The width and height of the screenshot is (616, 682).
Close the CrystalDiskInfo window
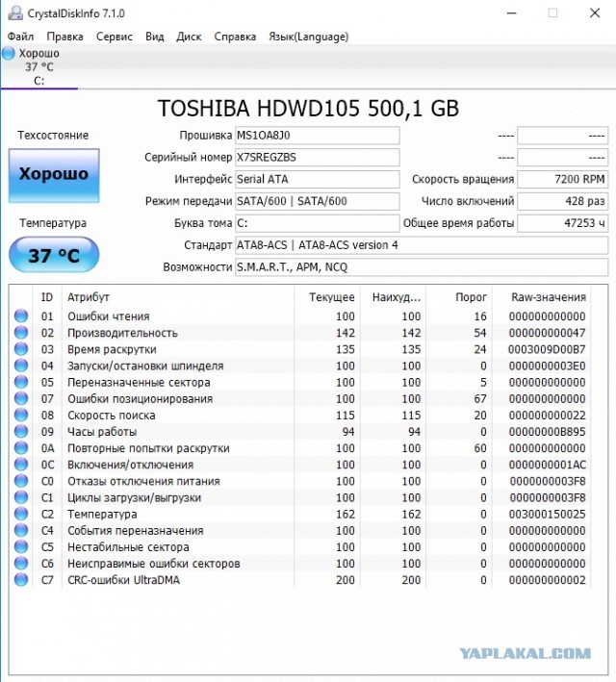tap(595, 13)
